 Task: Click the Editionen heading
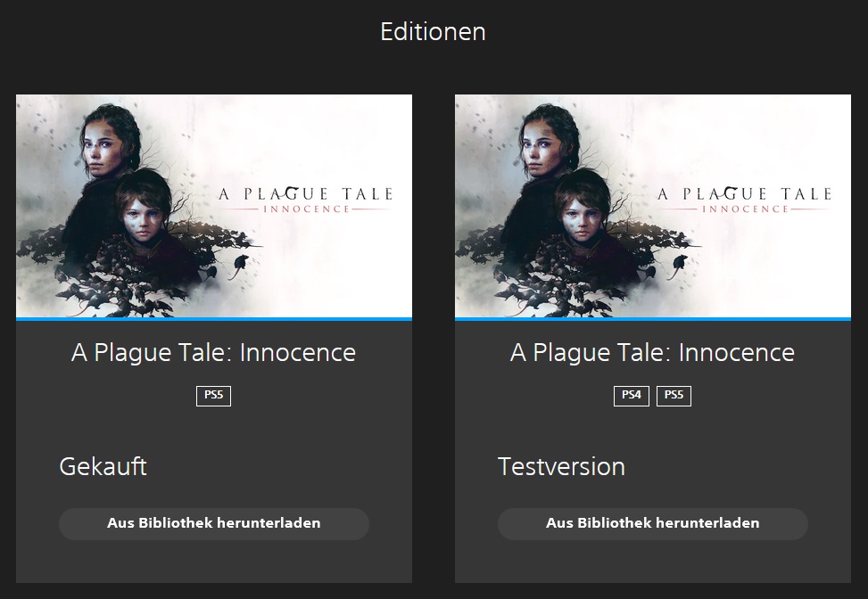pos(433,32)
